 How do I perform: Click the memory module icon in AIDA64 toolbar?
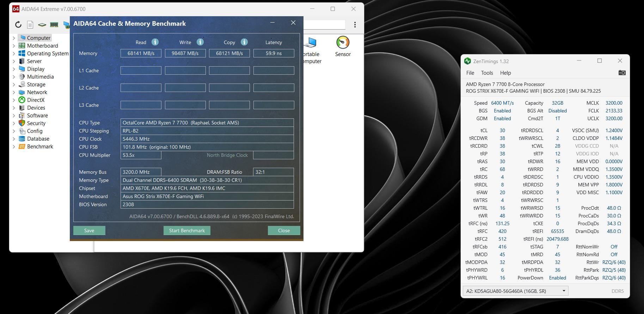tap(54, 25)
